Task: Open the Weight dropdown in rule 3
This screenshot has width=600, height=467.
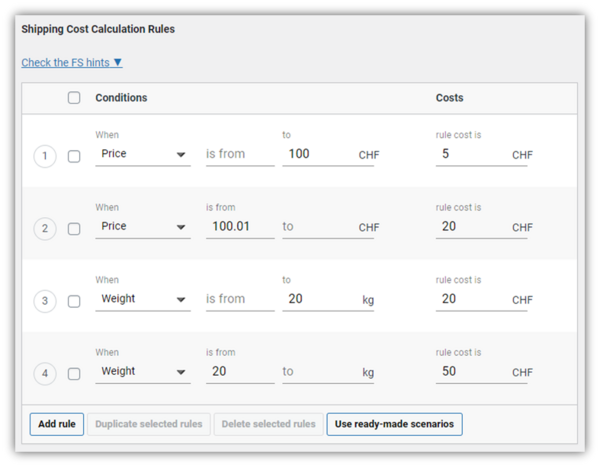Action: tap(142, 299)
